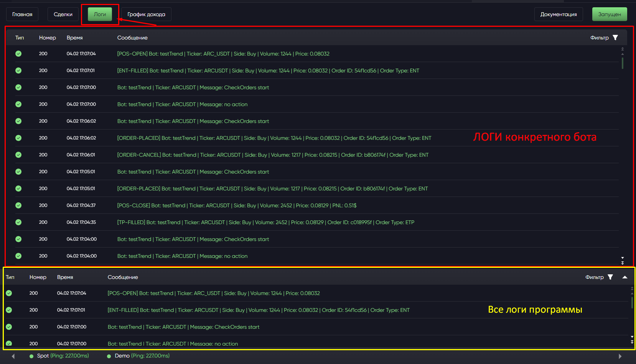
Task: Click the check icon next to the ORDER-CANCEL entry
Action: [18, 155]
